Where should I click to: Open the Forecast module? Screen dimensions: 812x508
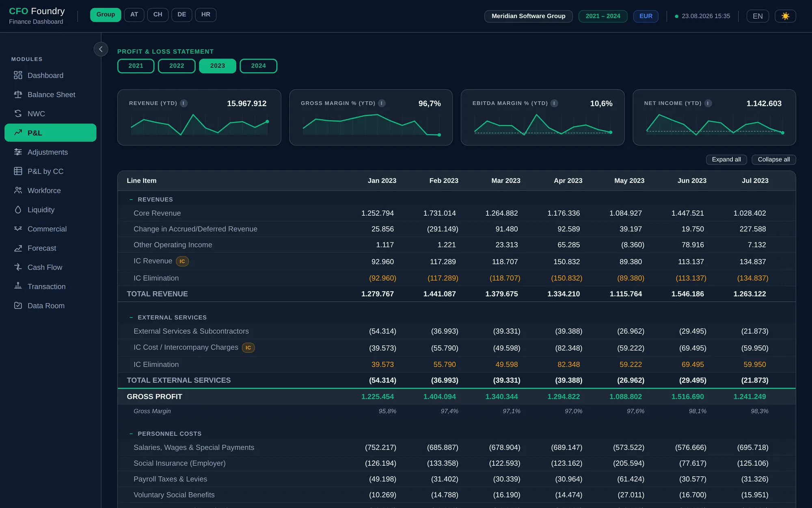(50, 248)
